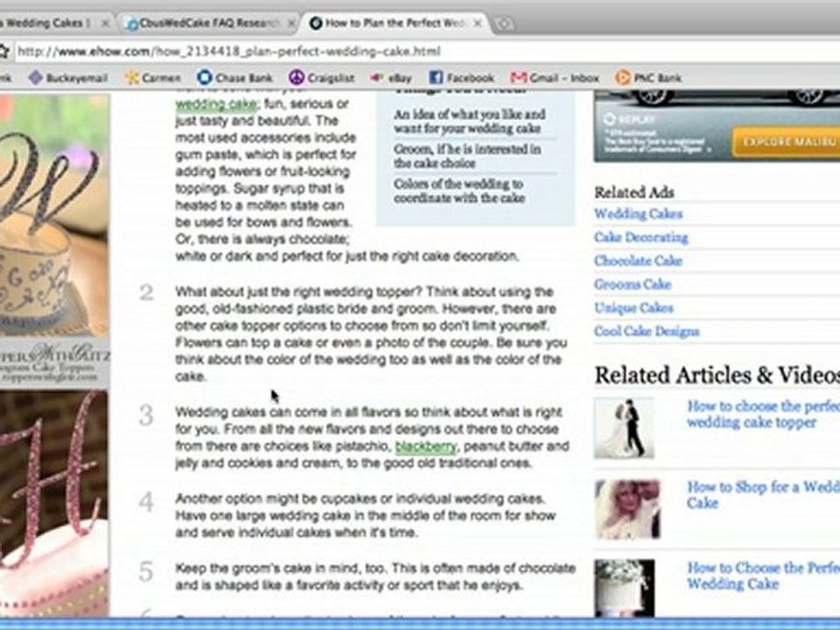Click the 'Colors of the wedding' list item
The height and width of the screenshot is (630, 840).
pos(459,191)
